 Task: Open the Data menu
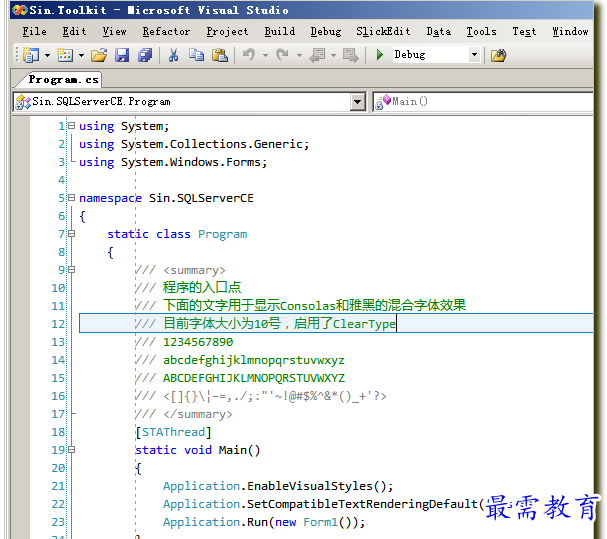coord(439,31)
